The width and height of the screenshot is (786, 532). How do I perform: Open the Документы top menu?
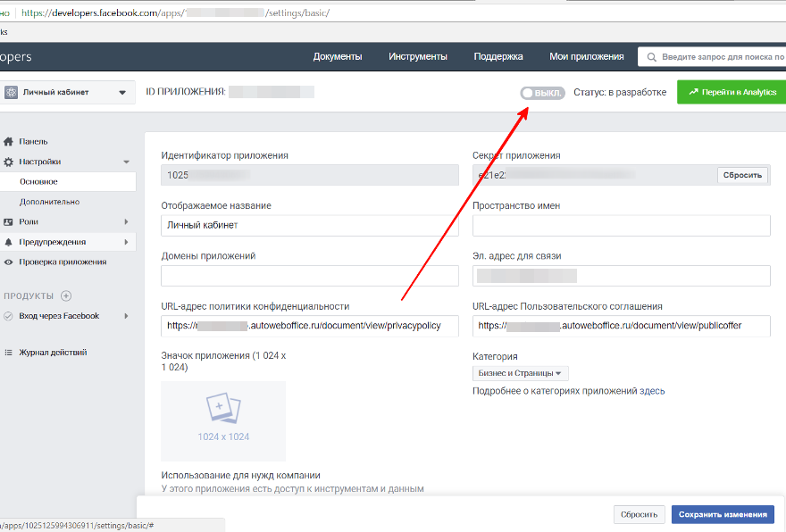tap(338, 56)
